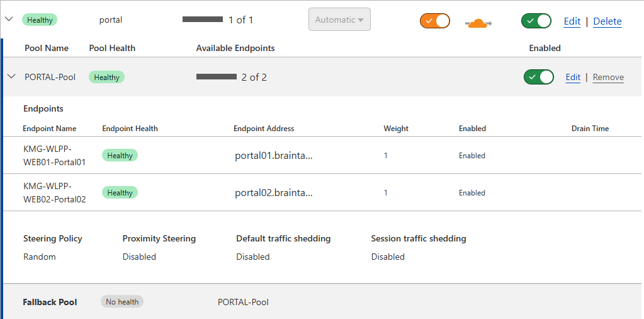Click Remove link for PORTAL-Pool

point(608,78)
